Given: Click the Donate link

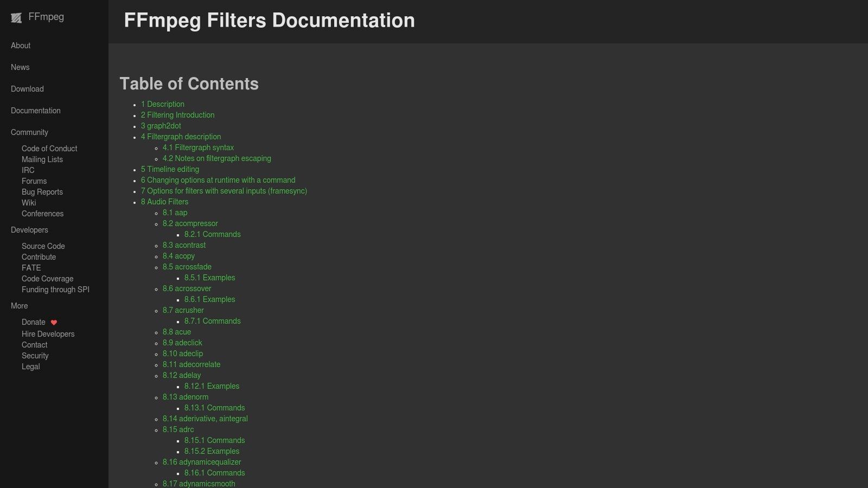Looking at the screenshot, I should [34, 322].
